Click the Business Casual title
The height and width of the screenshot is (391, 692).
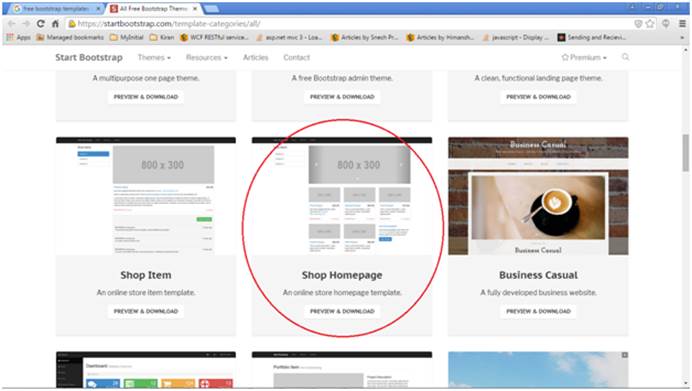point(538,275)
